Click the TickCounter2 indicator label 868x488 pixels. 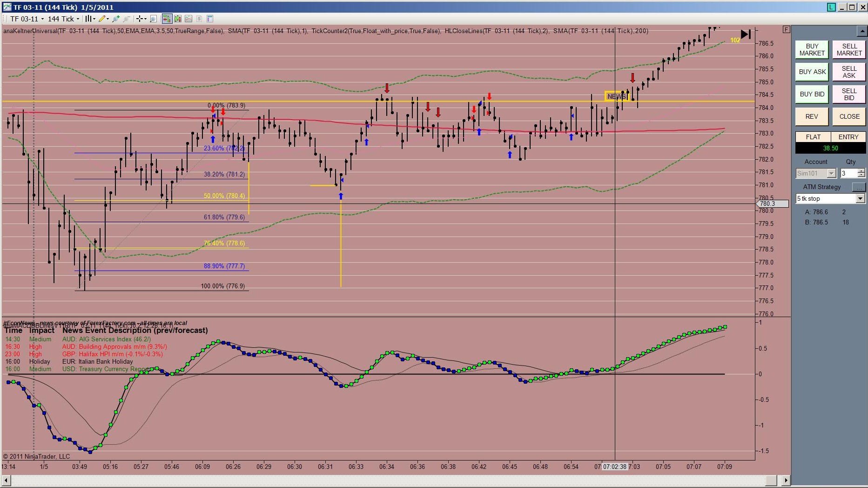point(376,31)
